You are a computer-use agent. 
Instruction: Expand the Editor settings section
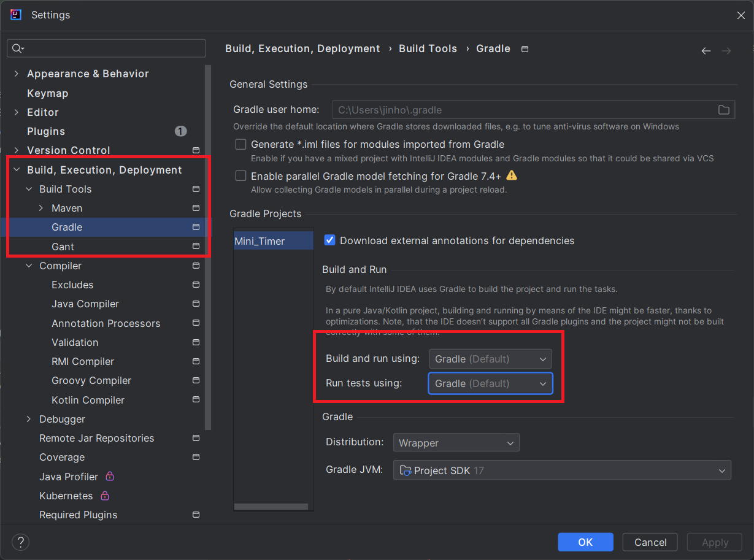point(17,112)
